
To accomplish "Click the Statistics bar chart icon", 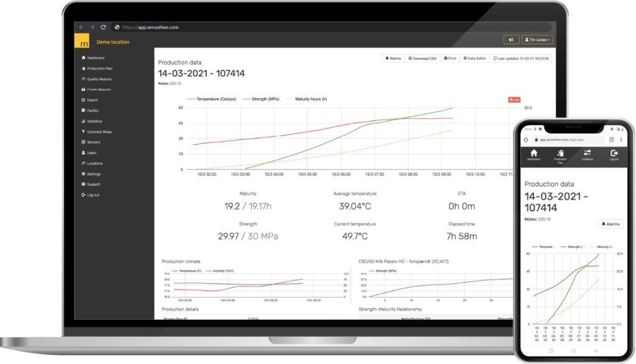I will coord(83,121).
